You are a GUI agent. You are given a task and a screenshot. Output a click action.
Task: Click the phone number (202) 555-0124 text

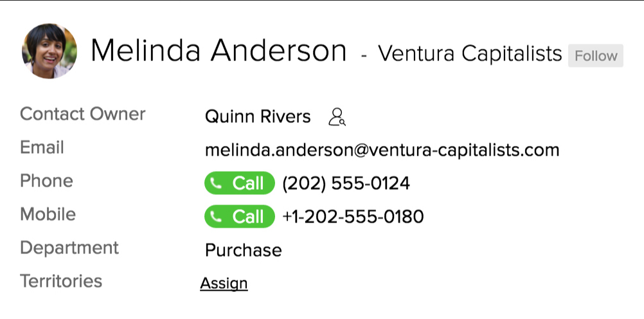click(x=346, y=184)
